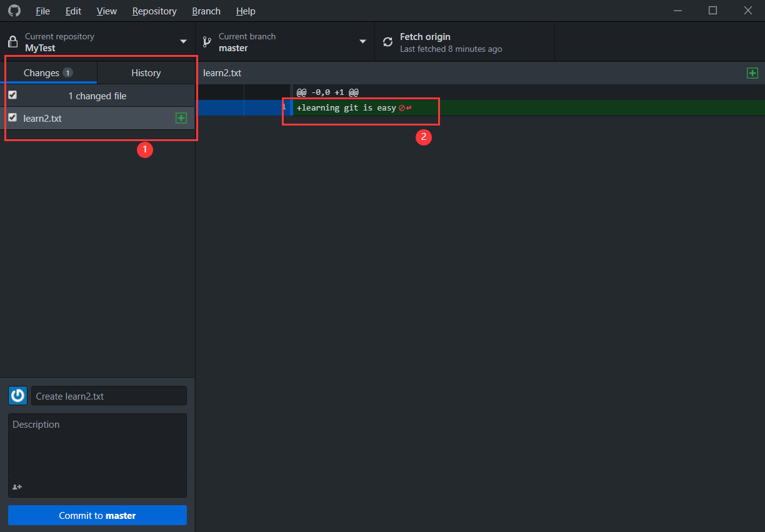Screen dimensions: 765x532
Task: Click the Fetch origin sync icon
Action: pyautogui.click(x=387, y=42)
